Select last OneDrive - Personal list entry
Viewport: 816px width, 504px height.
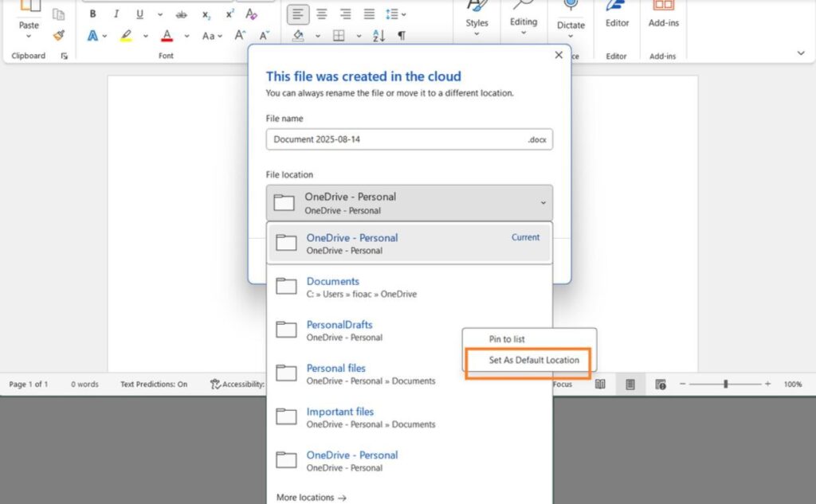pyautogui.click(x=409, y=461)
